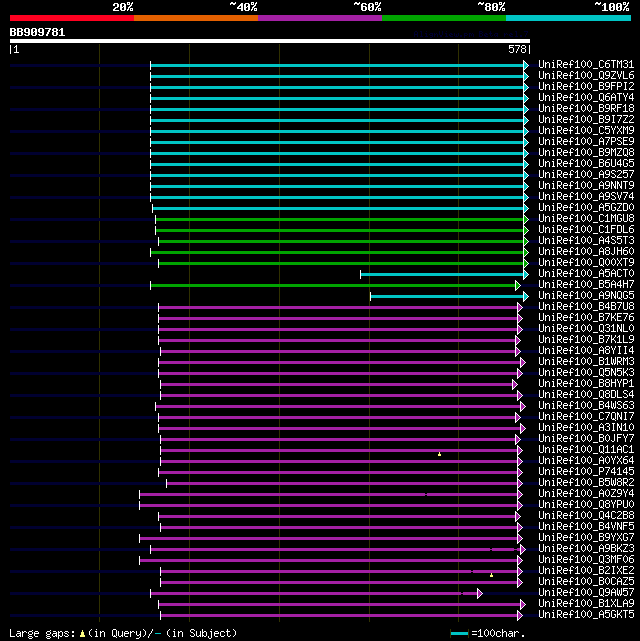640x641 pixels.
Task: Click the cyan ~100% identity legend segment
Action: click(x=568, y=18)
